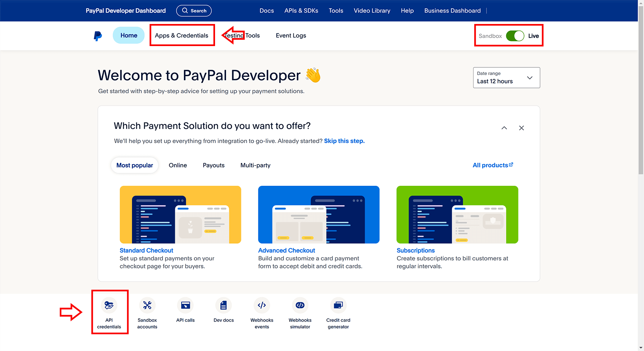The image size is (644, 351).
Task: Close the payment solution panel
Action: (521, 128)
